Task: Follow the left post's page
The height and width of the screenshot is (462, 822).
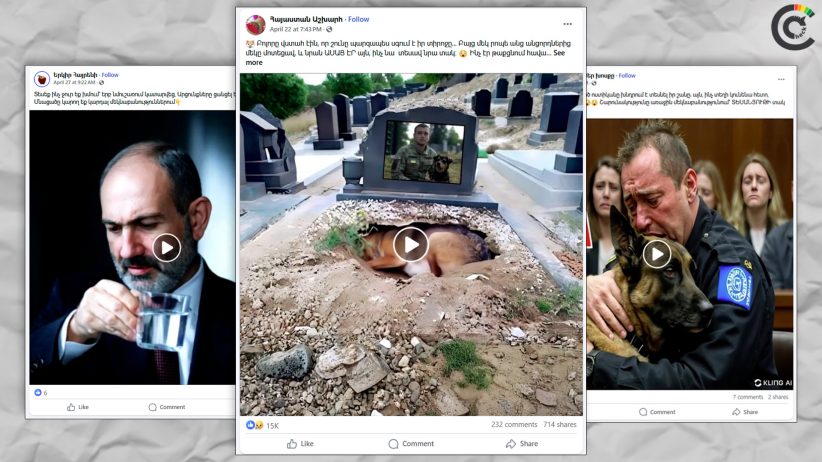Action: pos(110,75)
